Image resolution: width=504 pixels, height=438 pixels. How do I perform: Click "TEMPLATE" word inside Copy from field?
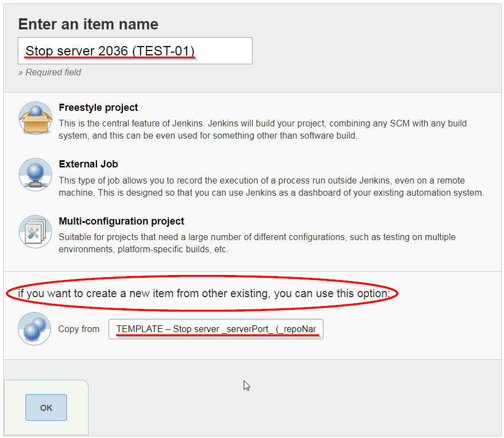tap(140, 329)
